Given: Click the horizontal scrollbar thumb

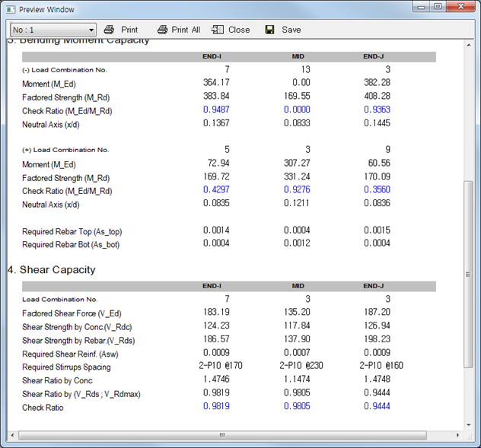Looking at the screenshot, I should (222, 435).
